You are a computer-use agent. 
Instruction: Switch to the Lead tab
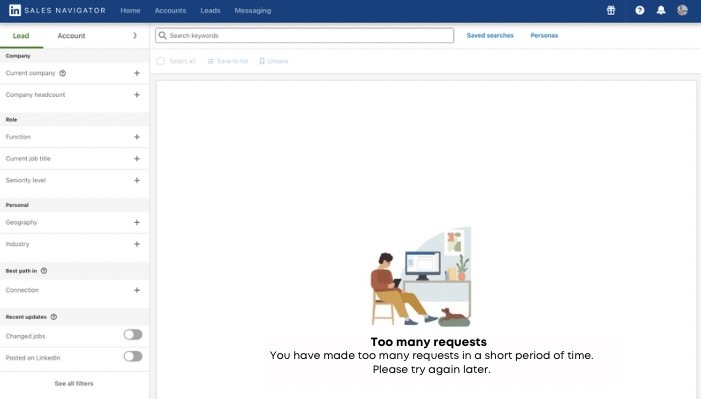[x=21, y=35]
